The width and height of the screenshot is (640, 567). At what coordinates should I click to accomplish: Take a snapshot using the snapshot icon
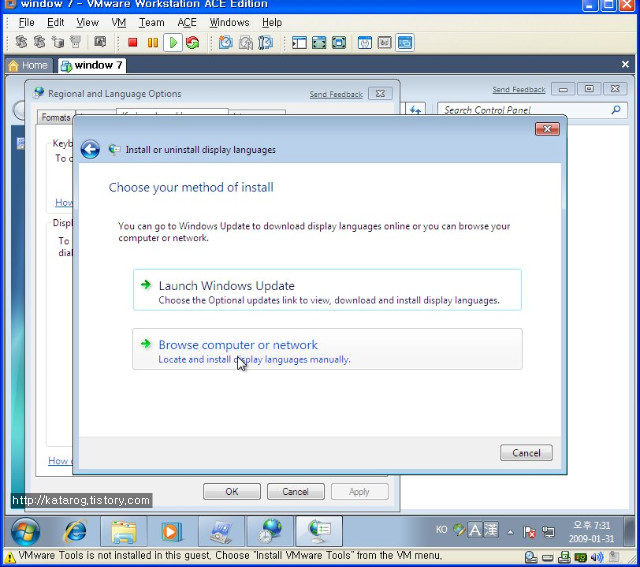pos(225,42)
